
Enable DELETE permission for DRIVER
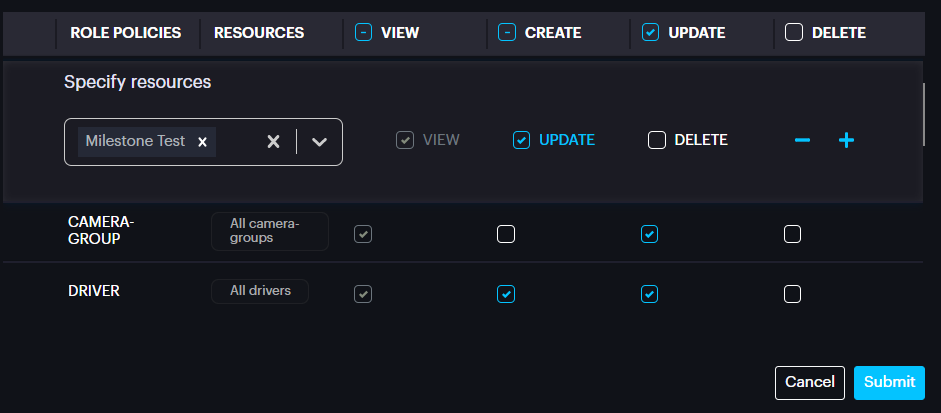pyautogui.click(x=793, y=294)
